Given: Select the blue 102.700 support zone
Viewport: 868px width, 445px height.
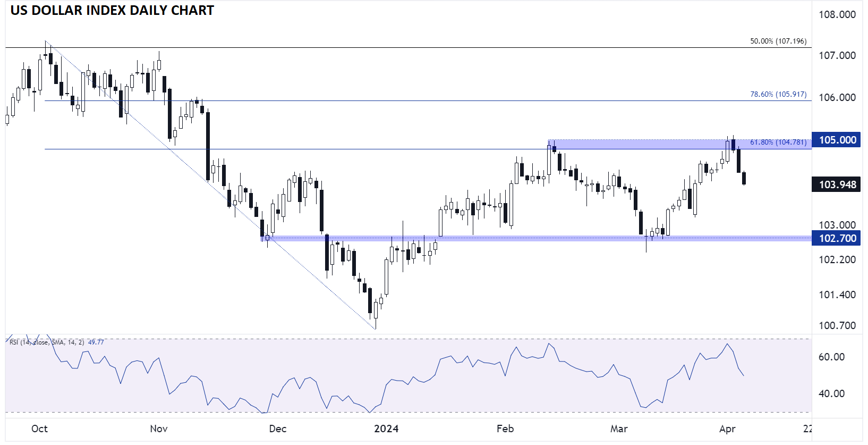Looking at the screenshot, I should click(537, 238).
